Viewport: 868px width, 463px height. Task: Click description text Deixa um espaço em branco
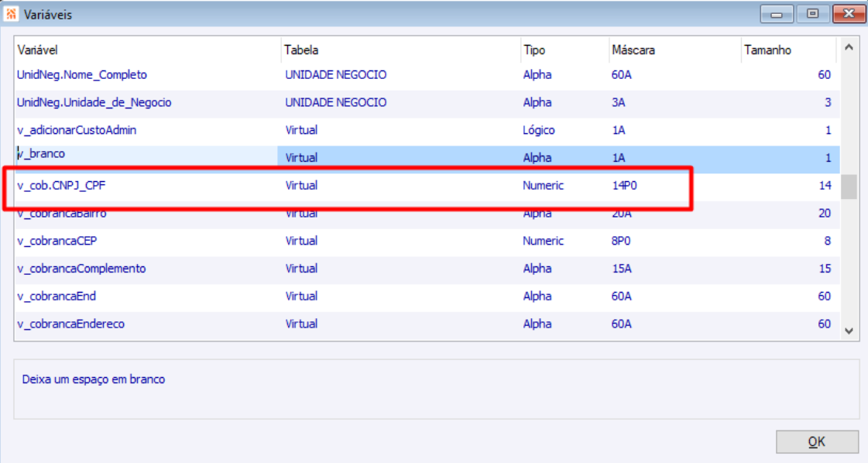tap(94, 379)
